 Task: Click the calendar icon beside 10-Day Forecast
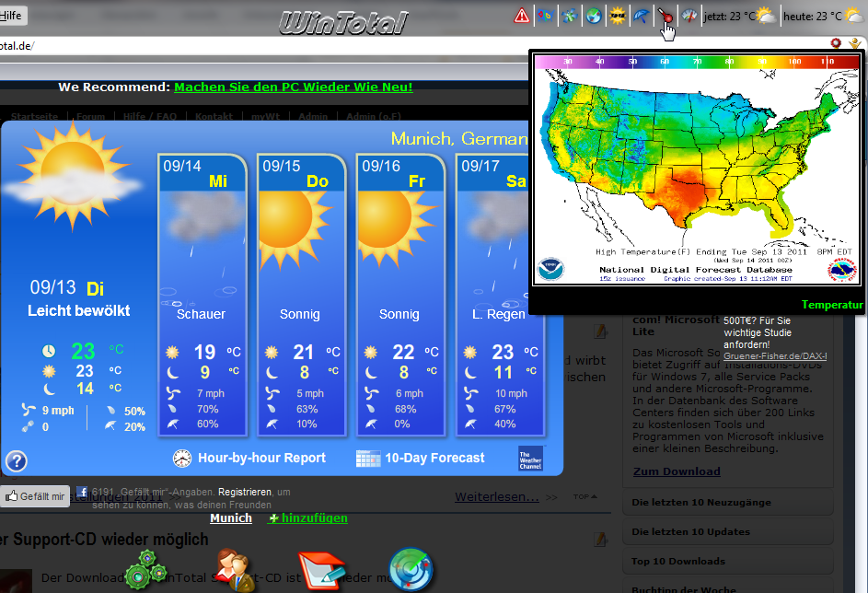coord(368,459)
